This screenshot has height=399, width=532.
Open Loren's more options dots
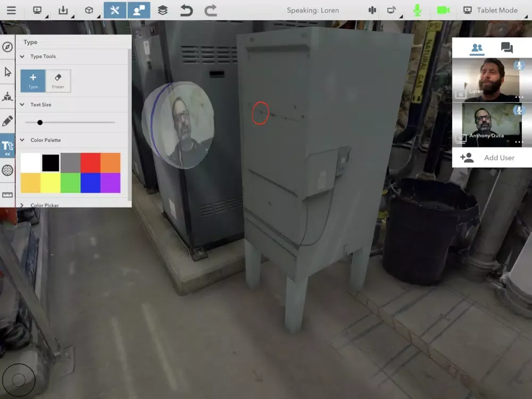click(519, 97)
